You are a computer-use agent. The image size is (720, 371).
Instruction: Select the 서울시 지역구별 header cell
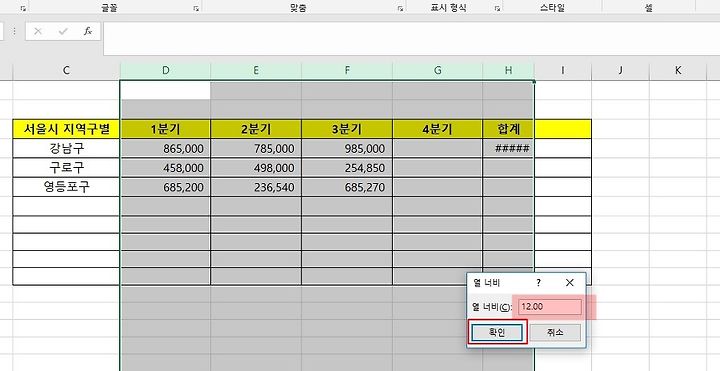click(x=66, y=129)
